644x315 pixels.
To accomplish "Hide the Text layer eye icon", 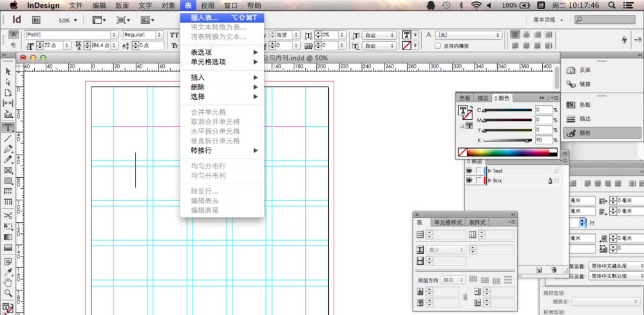I will tap(469, 171).
